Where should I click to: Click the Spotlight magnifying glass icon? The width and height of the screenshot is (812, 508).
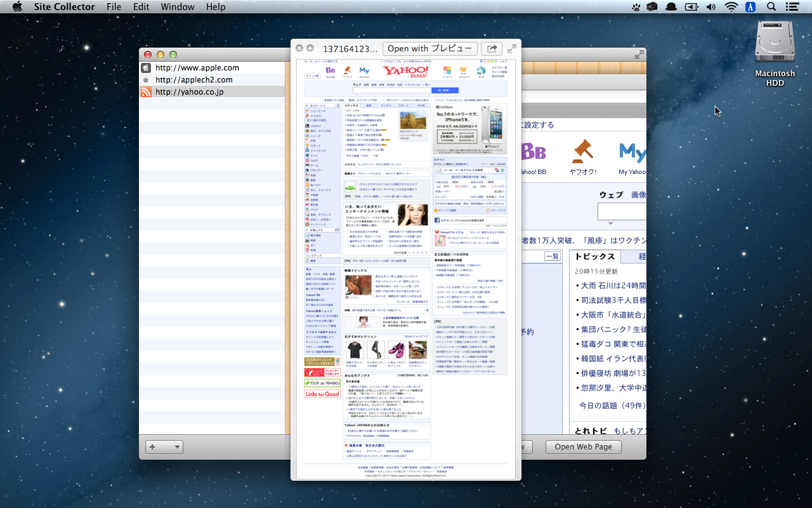point(771,7)
